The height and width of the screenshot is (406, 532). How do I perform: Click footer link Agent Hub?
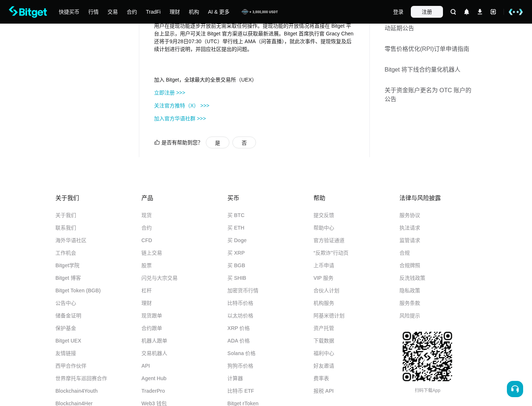click(x=154, y=378)
